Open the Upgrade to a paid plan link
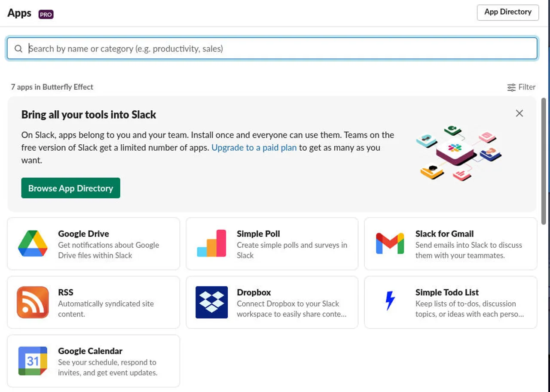 (x=254, y=147)
